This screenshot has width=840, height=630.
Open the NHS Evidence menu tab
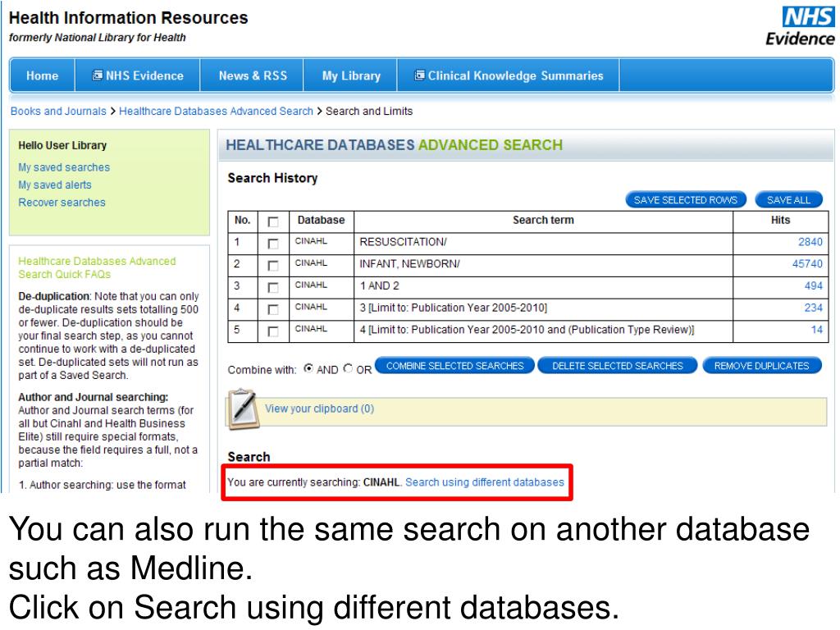point(138,75)
